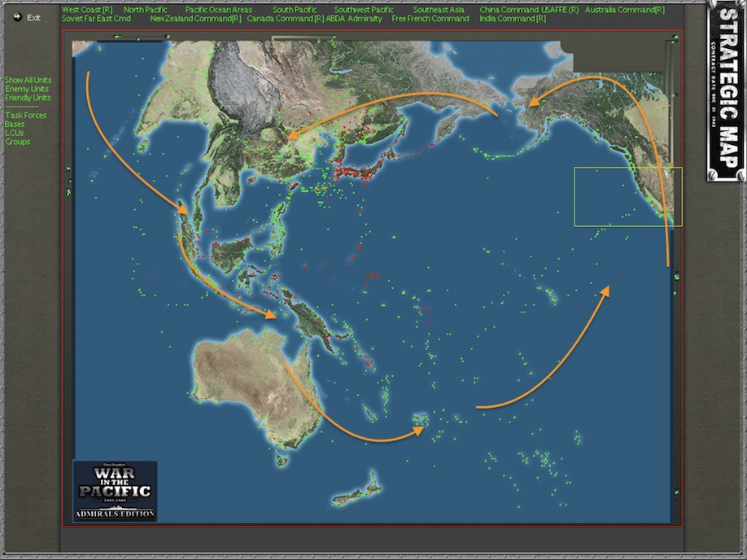Select the South Pacific command
747x560 pixels.
pyautogui.click(x=295, y=10)
